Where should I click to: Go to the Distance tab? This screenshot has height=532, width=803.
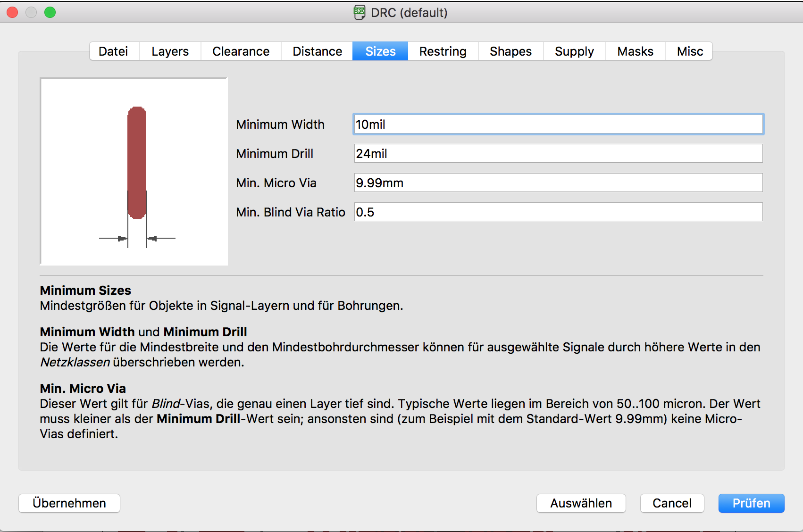pos(317,51)
